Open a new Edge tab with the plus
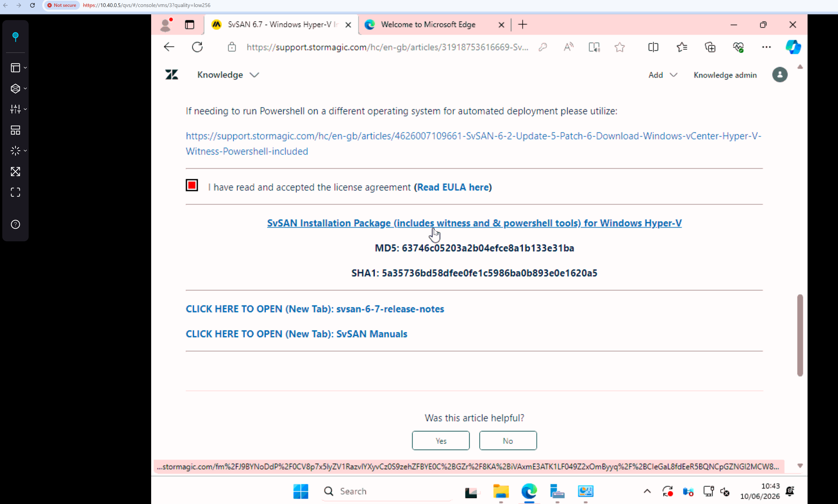 coord(523,24)
